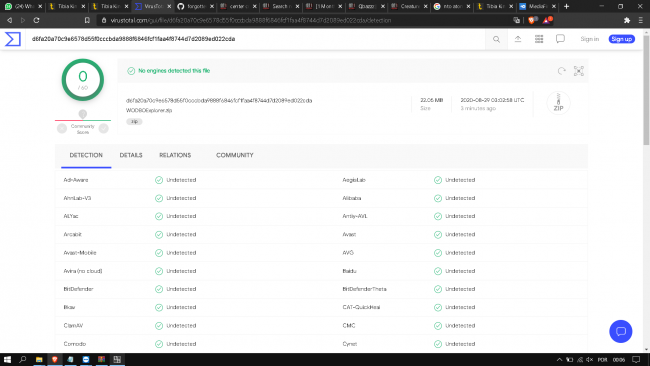Click the Cynet engine name

[x=349, y=344]
